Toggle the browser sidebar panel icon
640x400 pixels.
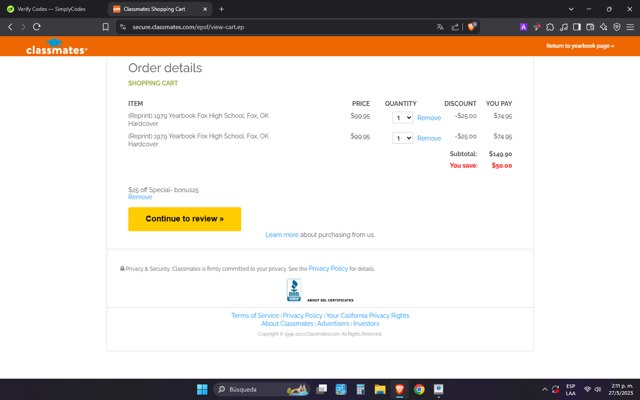pos(577,27)
